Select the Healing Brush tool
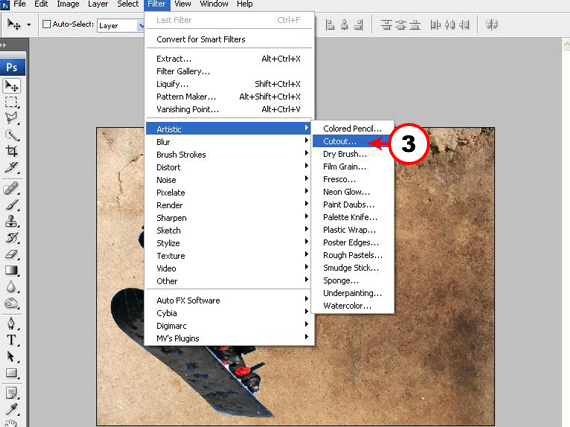570x427 pixels. [11, 189]
